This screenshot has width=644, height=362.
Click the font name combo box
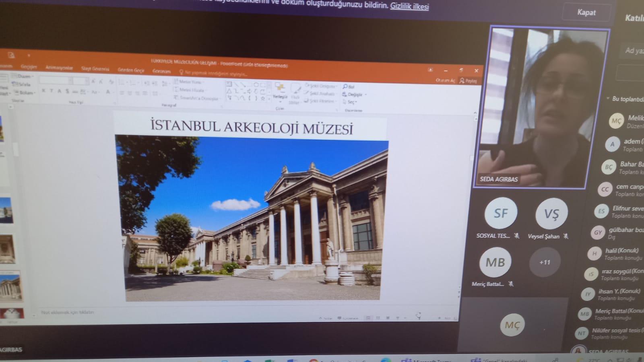pos(56,80)
